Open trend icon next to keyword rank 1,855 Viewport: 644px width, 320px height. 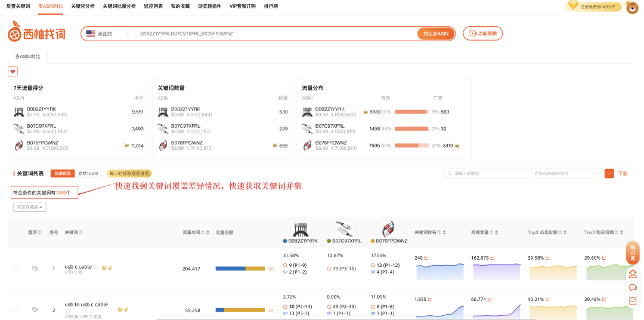[x=430, y=299]
